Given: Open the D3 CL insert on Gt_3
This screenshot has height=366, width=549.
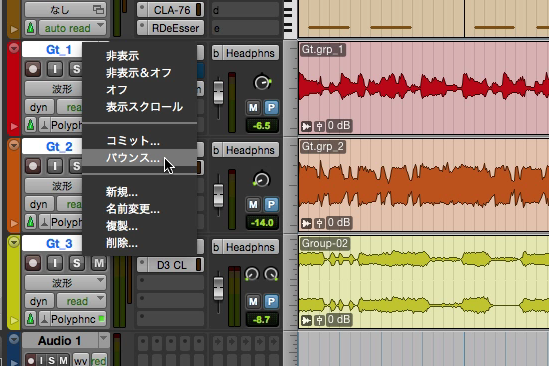Looking at the screenshot, I should coord(171,265).
